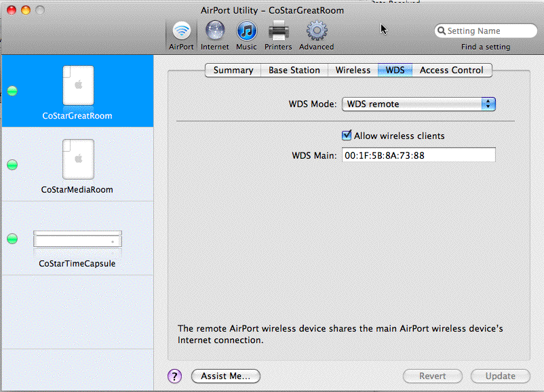The image size is (544, 392).
Task: Select the WDS tab
Action: pos(395,70)
